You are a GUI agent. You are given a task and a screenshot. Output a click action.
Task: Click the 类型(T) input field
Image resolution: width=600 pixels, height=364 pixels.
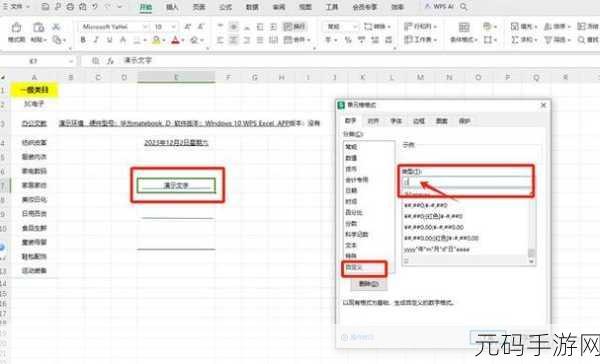(x=466, y=182)
